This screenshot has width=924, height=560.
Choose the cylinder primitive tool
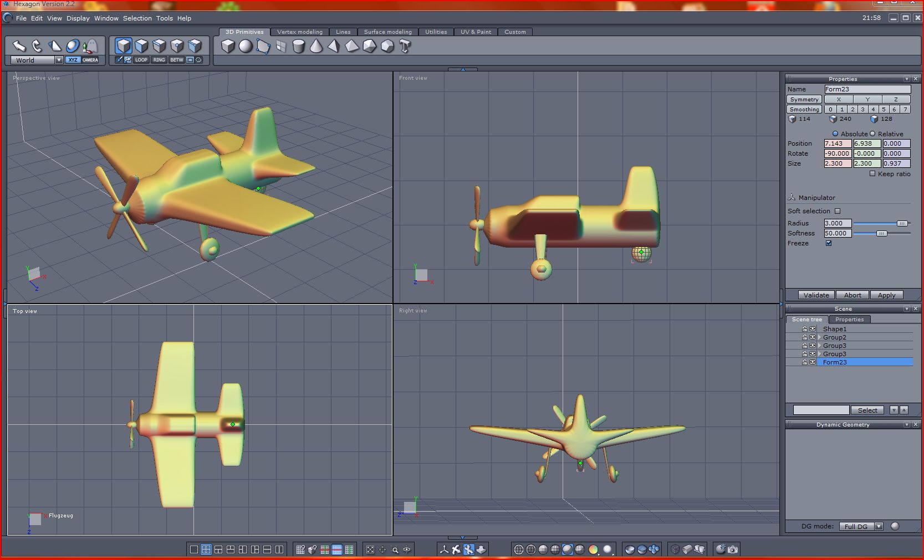pos(299,47)
